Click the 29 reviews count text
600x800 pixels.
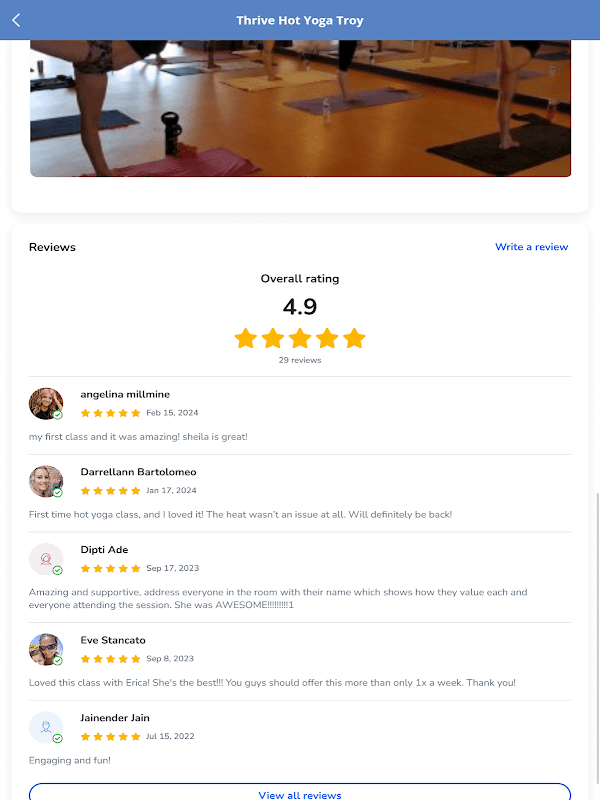300,360
